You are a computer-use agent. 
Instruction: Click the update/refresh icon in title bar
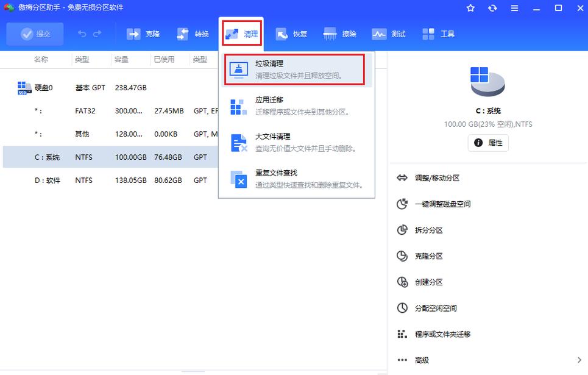[x=492, y=8]
